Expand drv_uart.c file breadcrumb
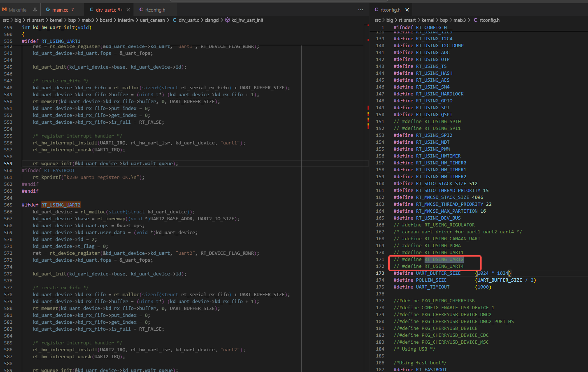Screen dimensions: 588x372 [188, 20]
